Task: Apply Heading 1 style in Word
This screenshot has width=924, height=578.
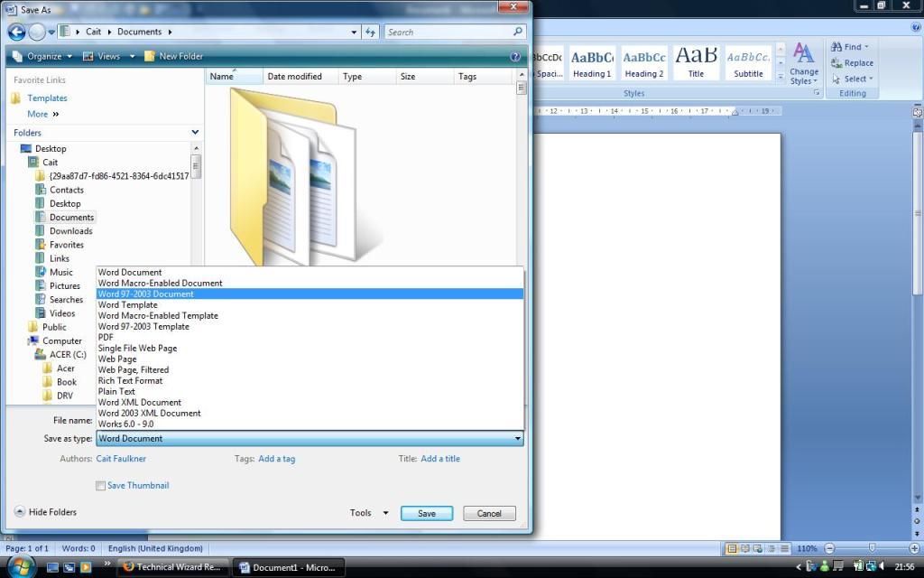Action: (x=592, y=62)
